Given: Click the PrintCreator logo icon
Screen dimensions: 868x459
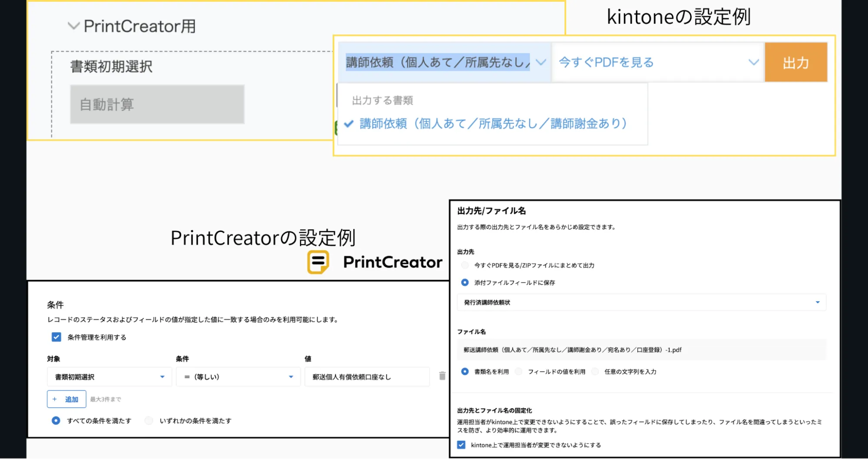Looking at the screenshot, I should [318, 262].
